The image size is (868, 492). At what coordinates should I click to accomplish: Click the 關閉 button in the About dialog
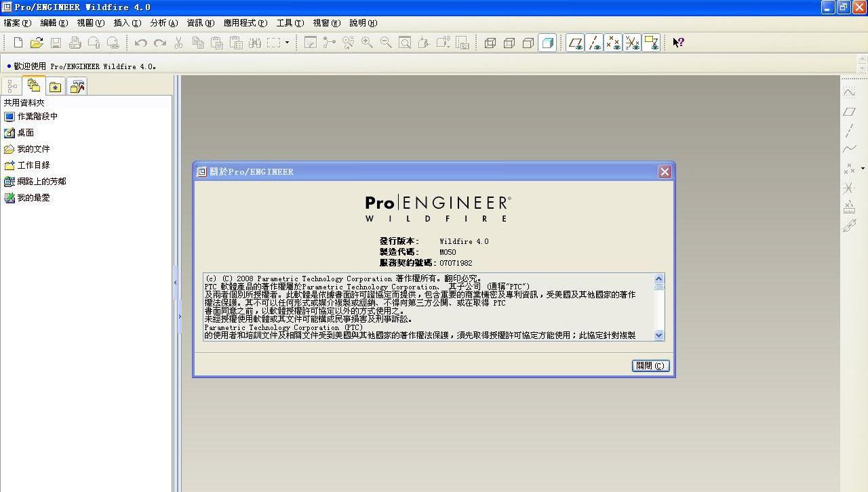650,365
